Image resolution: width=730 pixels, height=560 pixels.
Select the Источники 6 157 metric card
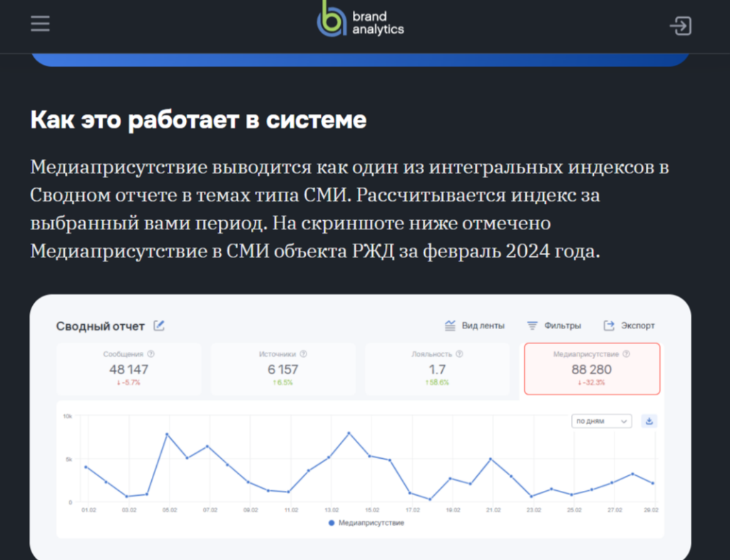pos(283,369)
